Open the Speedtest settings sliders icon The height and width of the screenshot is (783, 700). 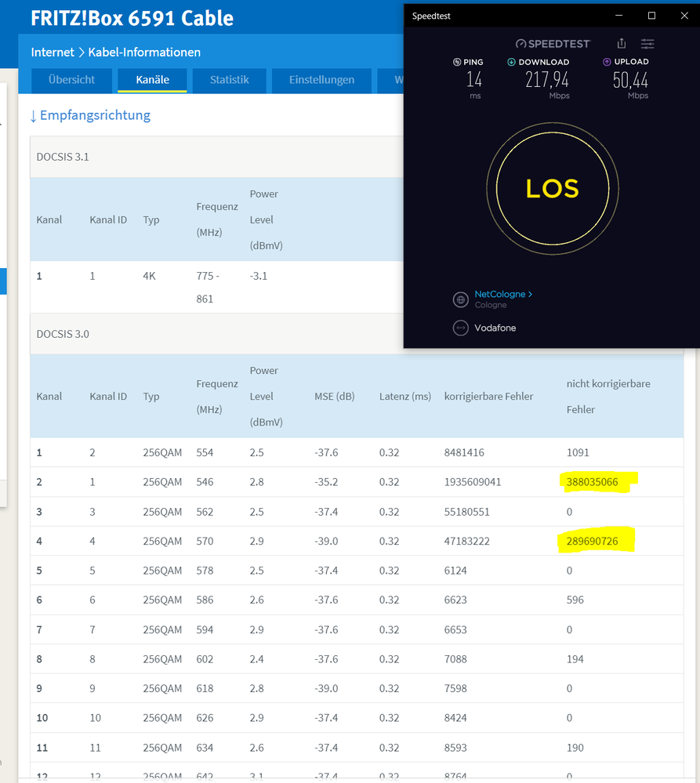647,43
